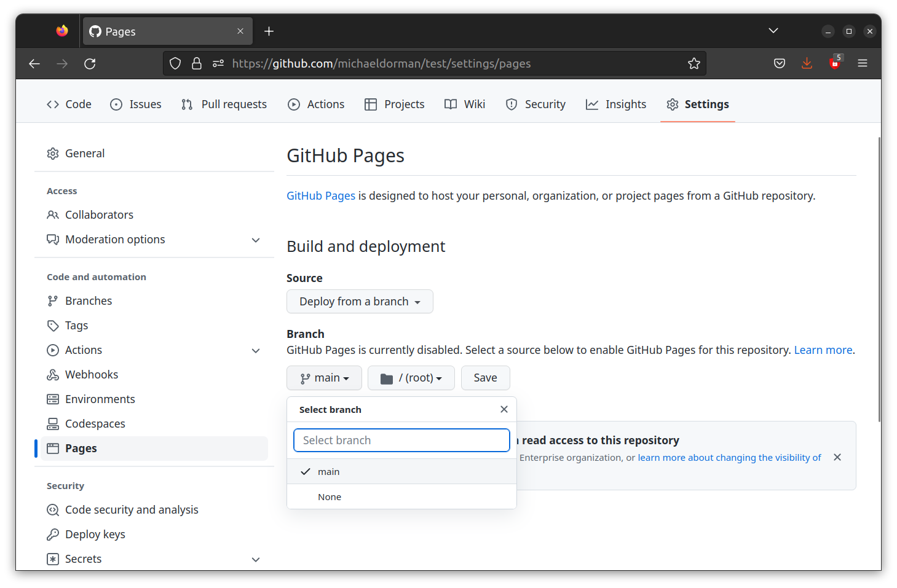Image resolution: width=897 pixels, height=588 pixels.
Task: Select the Actions play icon in navigation
Action: tap(294, 104)
